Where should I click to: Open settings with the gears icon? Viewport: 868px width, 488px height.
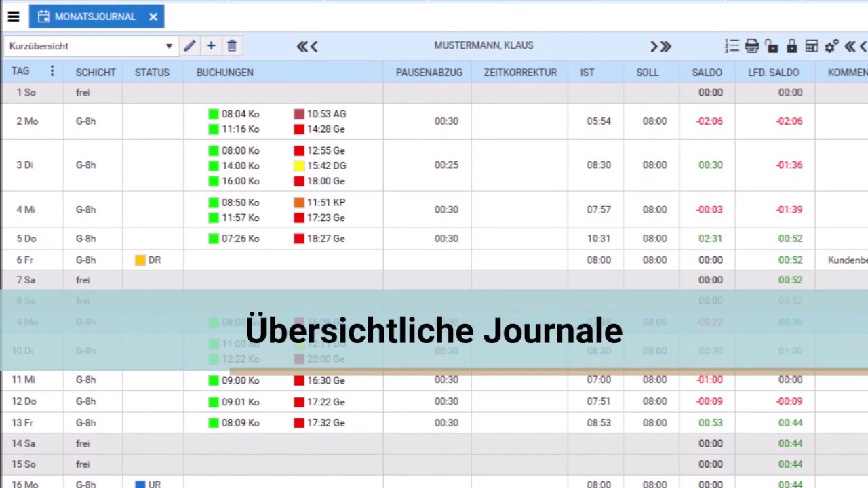(832, 46)
